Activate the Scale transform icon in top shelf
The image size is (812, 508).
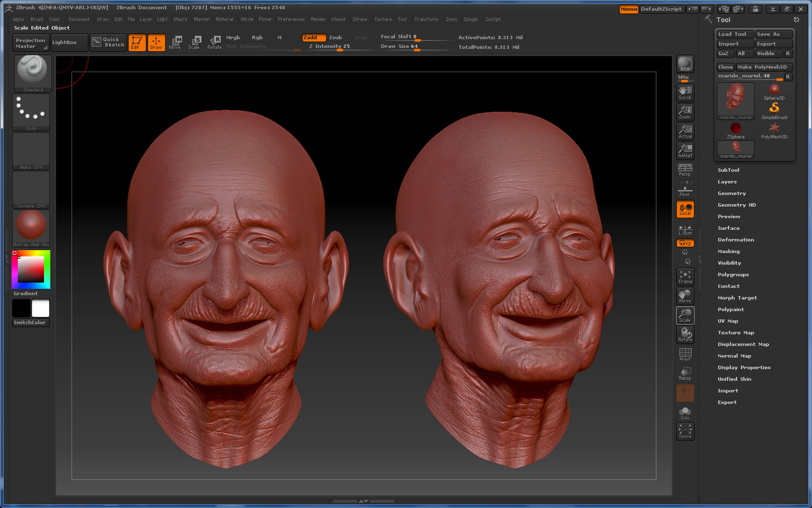click(194, 42)
